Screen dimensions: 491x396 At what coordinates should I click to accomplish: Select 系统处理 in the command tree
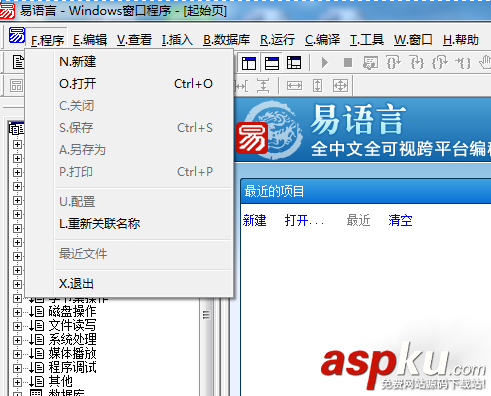[x=72, y=340]
